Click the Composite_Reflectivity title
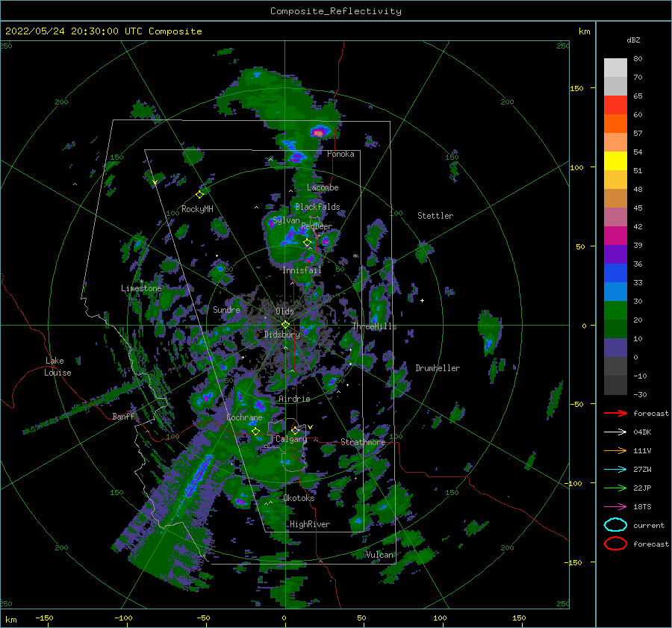This screenshot has height=628, width=672. coord(336,11)
